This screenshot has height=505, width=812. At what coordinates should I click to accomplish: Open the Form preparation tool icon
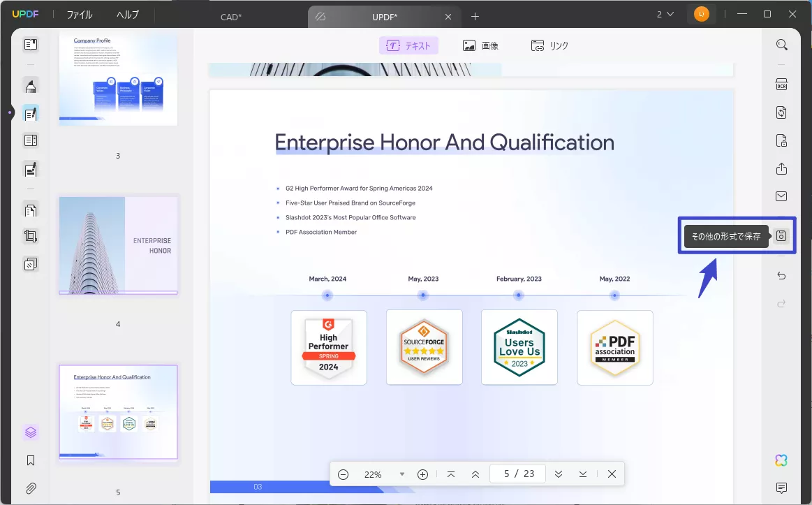coord(31,140)
